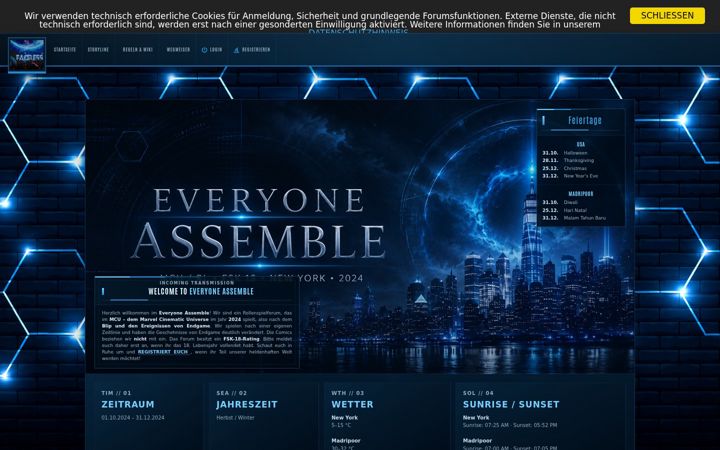Click the Madripoor subheading in Feiertage
Screen dimensions: 720x450
click(581, 194)
